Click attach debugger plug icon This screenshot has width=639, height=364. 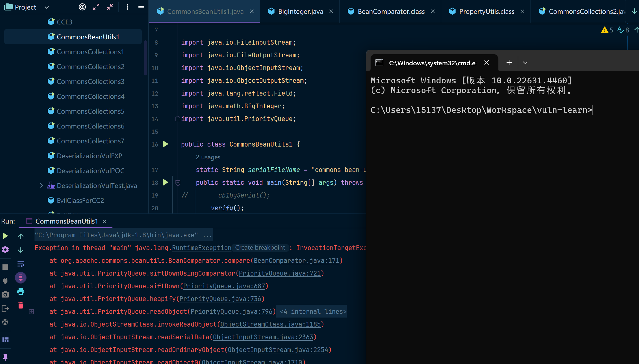(x=5, y=281)
